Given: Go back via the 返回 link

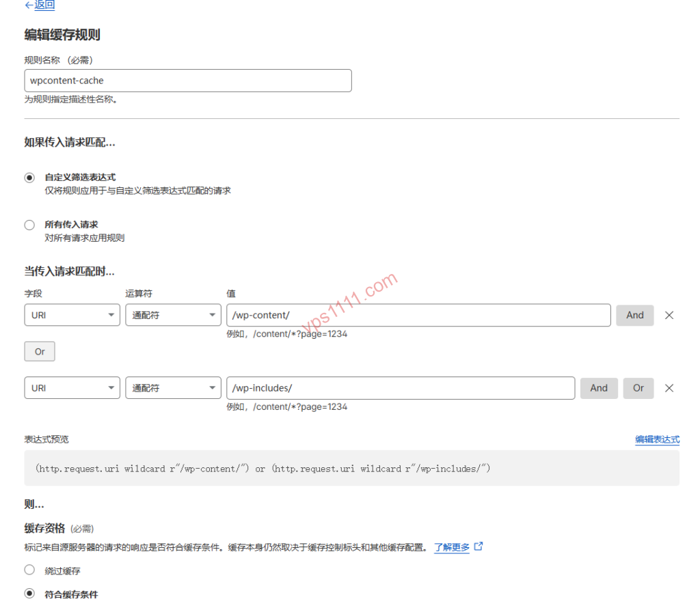Looking at the screenshot, I should (44, 5).
